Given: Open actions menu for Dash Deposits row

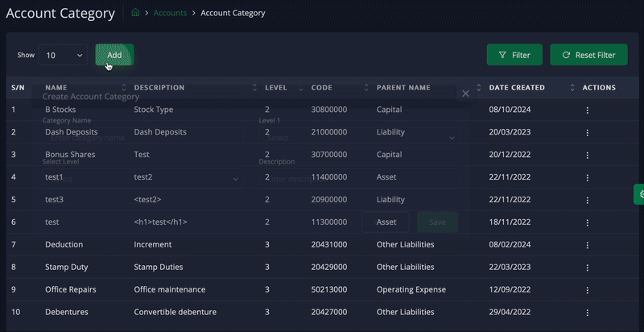Looking at the screenshot, I should point(587,132).
